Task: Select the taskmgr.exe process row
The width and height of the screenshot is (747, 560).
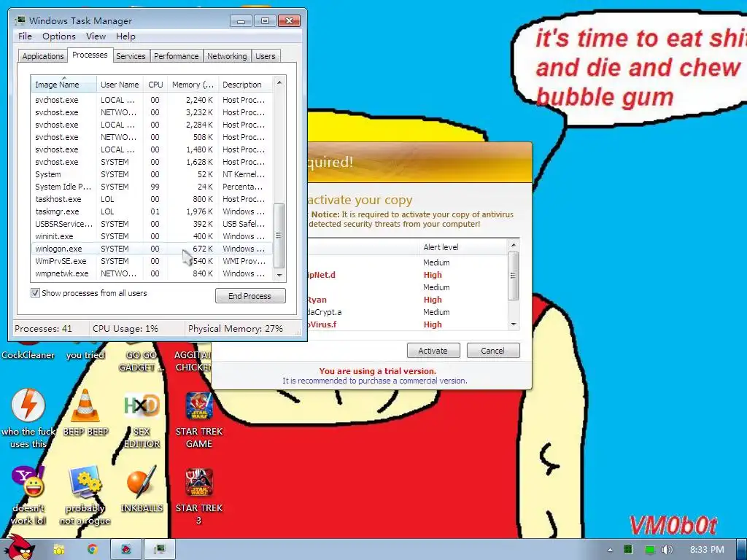Action: (x=152, y=211)
